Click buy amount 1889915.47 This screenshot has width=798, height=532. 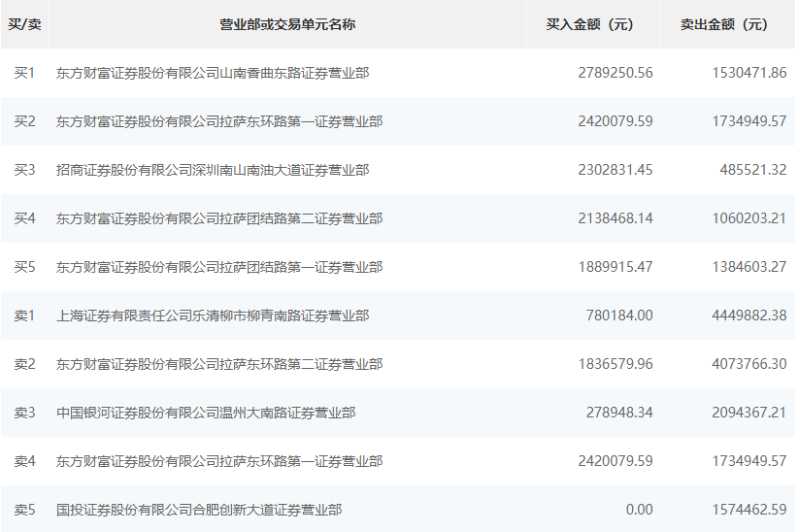pyautogui.click(x=615, y=267)
